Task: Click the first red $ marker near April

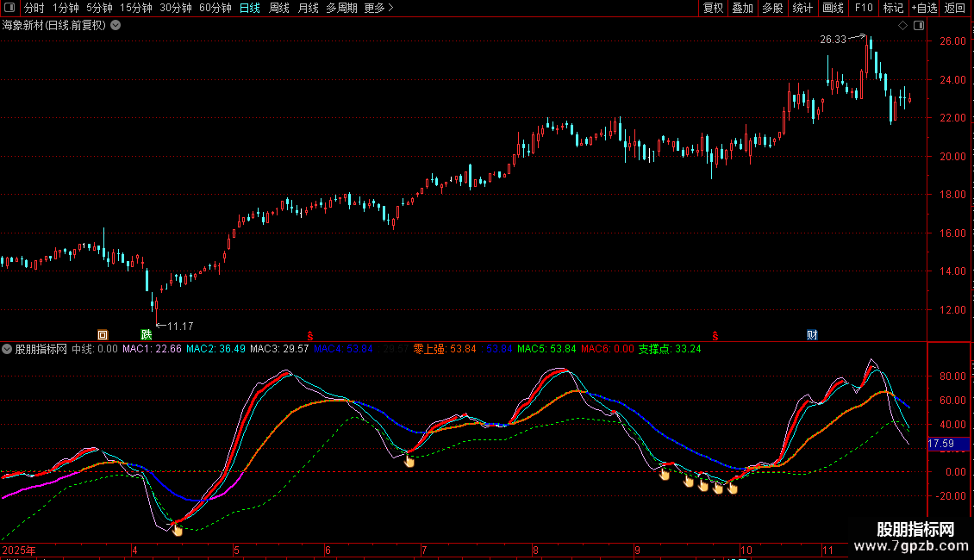Action: [x=309, y=334]
